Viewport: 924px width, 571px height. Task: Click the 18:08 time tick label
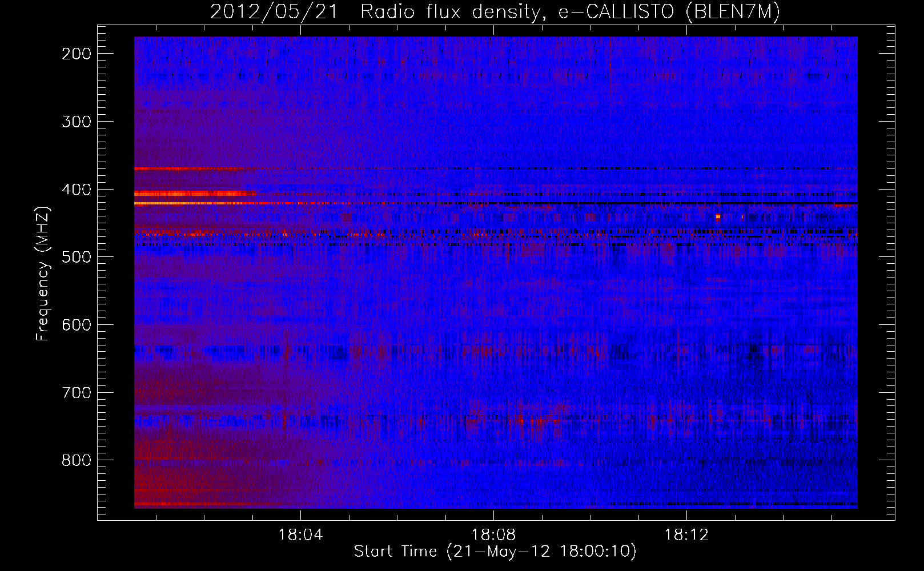(493, 535)
